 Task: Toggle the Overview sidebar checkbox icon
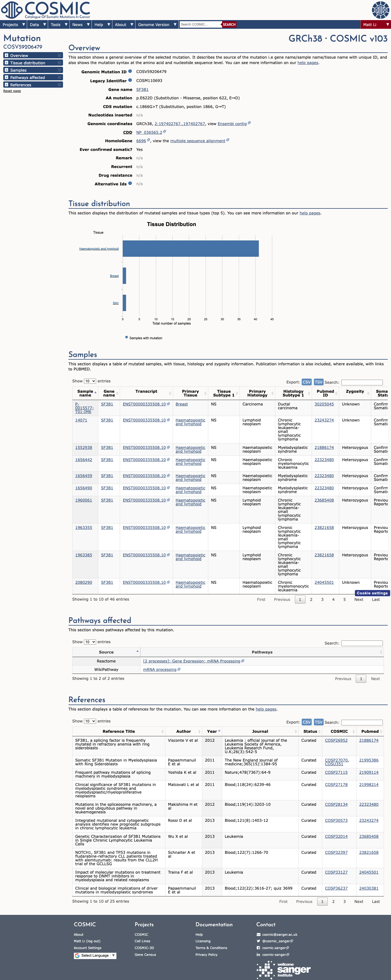point(7,56)
